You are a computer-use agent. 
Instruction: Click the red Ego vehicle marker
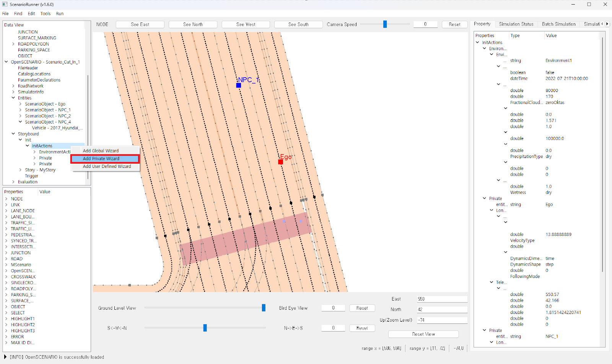pos(280,162)
